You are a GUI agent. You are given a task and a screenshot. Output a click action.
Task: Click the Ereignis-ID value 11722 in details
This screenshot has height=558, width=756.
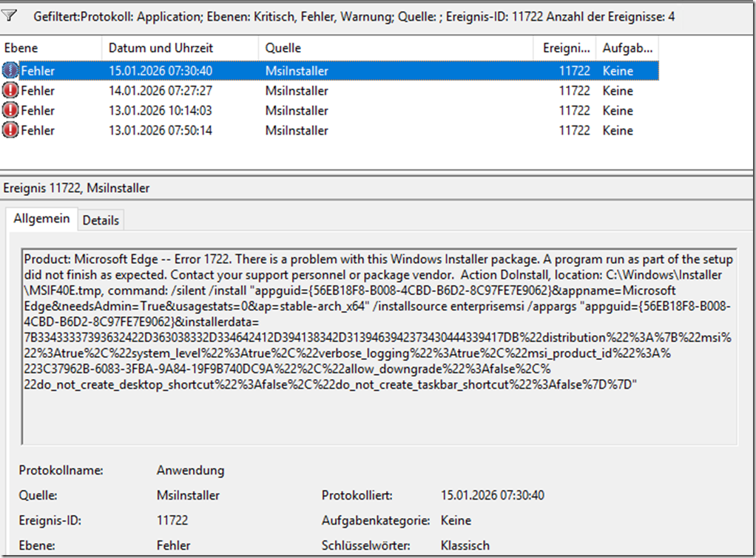[x=172, y=520]
